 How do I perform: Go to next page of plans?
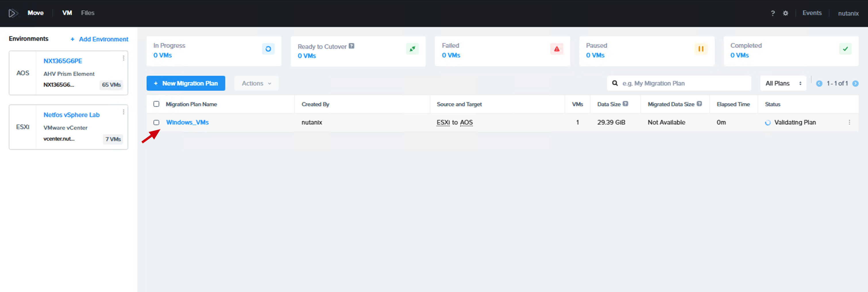tap(855, 83)
